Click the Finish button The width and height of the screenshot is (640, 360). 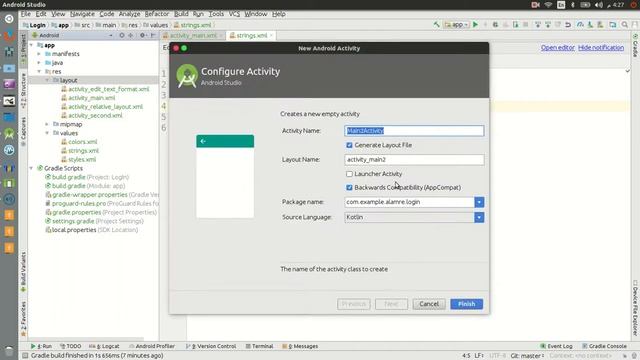point(467,304)
